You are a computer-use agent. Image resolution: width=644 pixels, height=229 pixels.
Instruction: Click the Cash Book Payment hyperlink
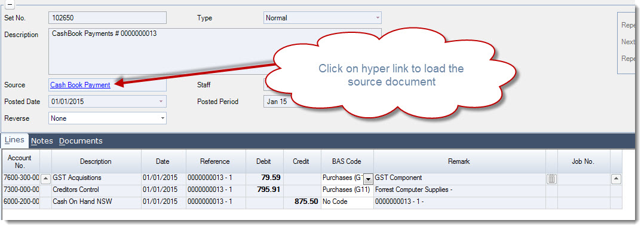[80, 85]
